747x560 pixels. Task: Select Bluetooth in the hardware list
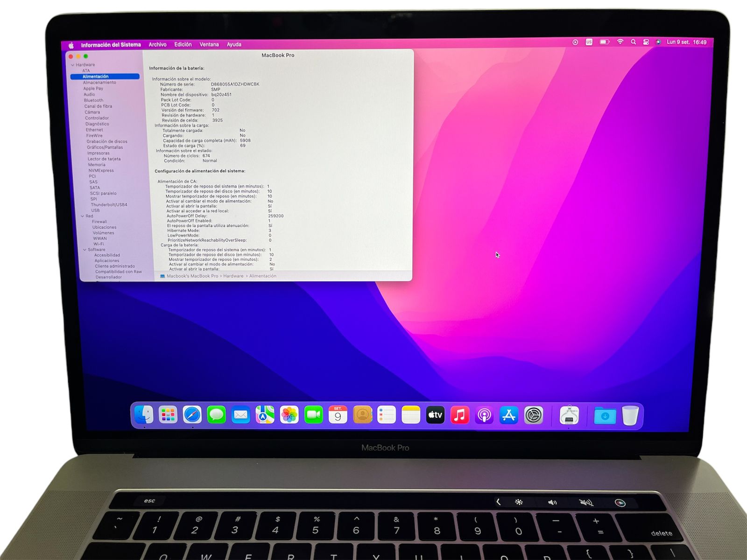click(93, 100)
